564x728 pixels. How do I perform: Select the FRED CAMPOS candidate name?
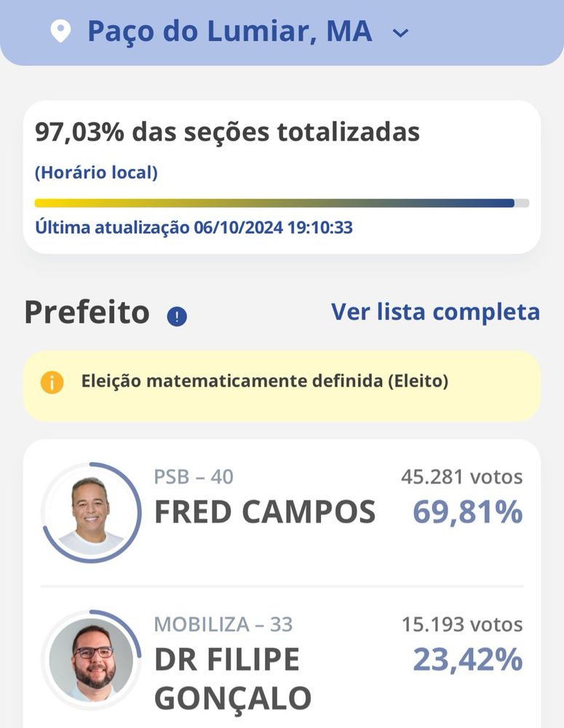[265, 513]
